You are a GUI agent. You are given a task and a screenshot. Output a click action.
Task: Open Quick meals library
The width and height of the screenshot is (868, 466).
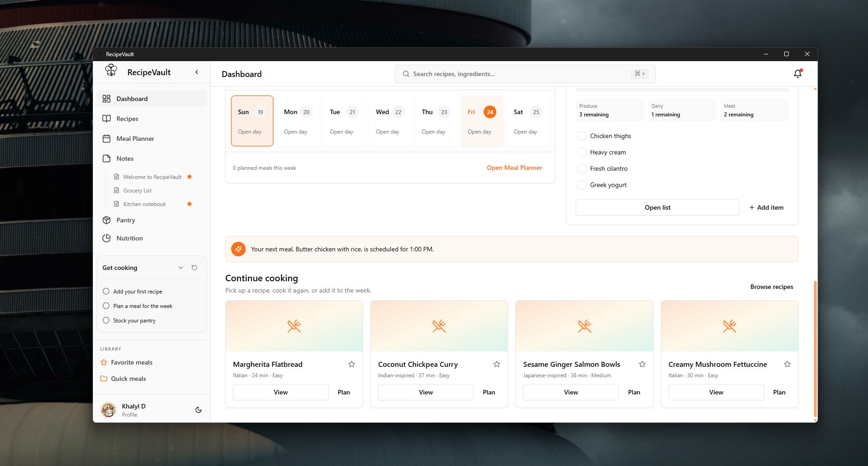coord(151,379)
